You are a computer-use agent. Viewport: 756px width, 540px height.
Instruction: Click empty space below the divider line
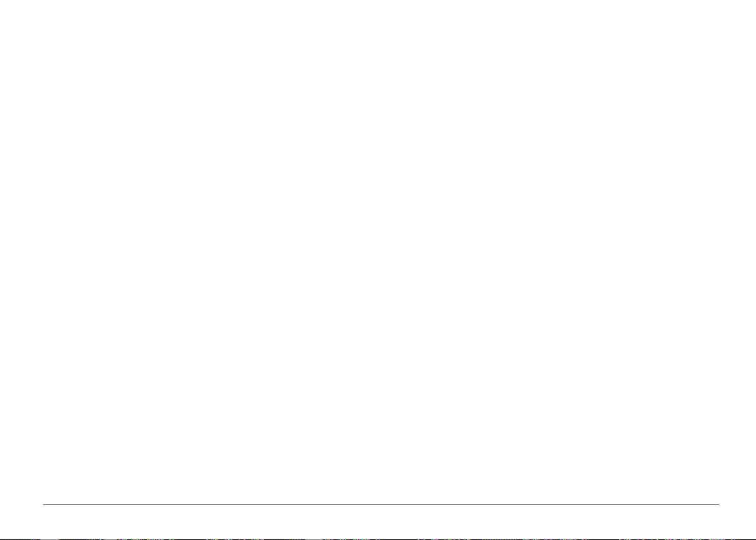(378, 521)
